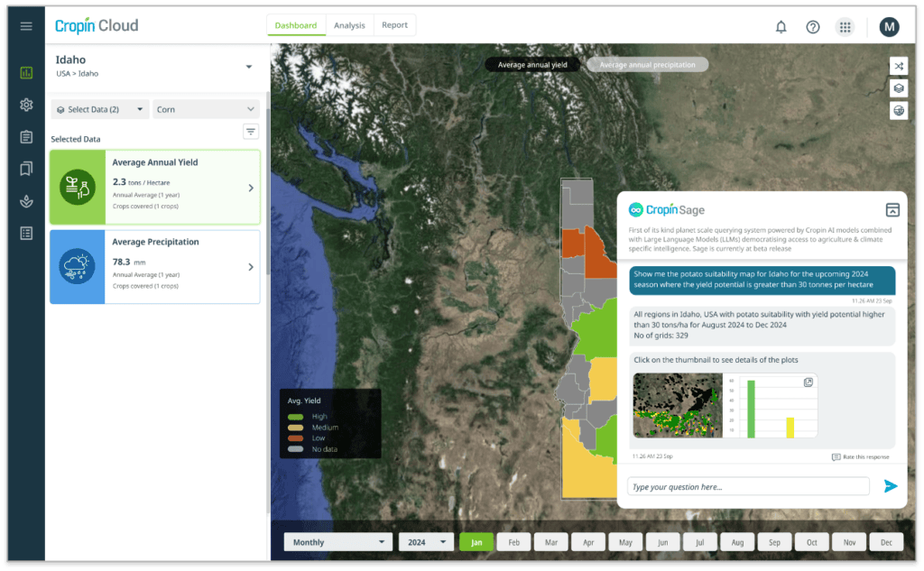This screenshot has height=571, width=924.
Task: Select the Jun month button
Action: [x=662, y=541]
